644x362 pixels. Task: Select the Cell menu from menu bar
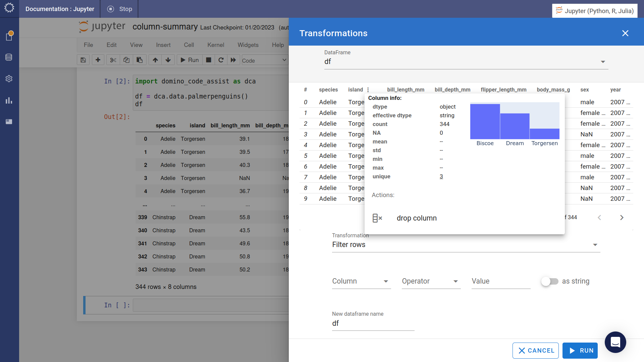[x=189, y=45]
